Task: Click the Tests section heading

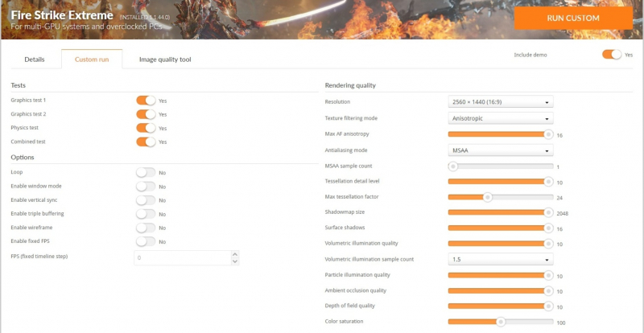Action: pyautogui.click(x=18, y=85)
